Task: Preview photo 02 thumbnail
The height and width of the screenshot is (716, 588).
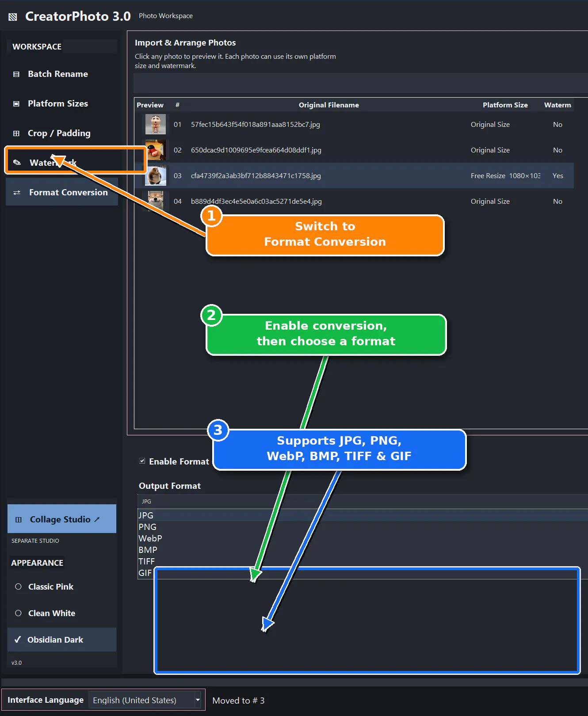Action: (x=156, y=150)
